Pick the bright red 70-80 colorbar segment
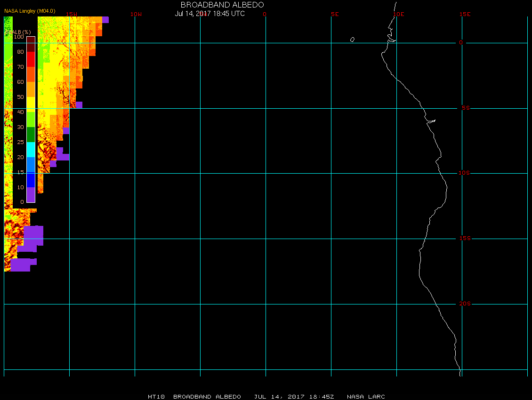 point(31,59)
